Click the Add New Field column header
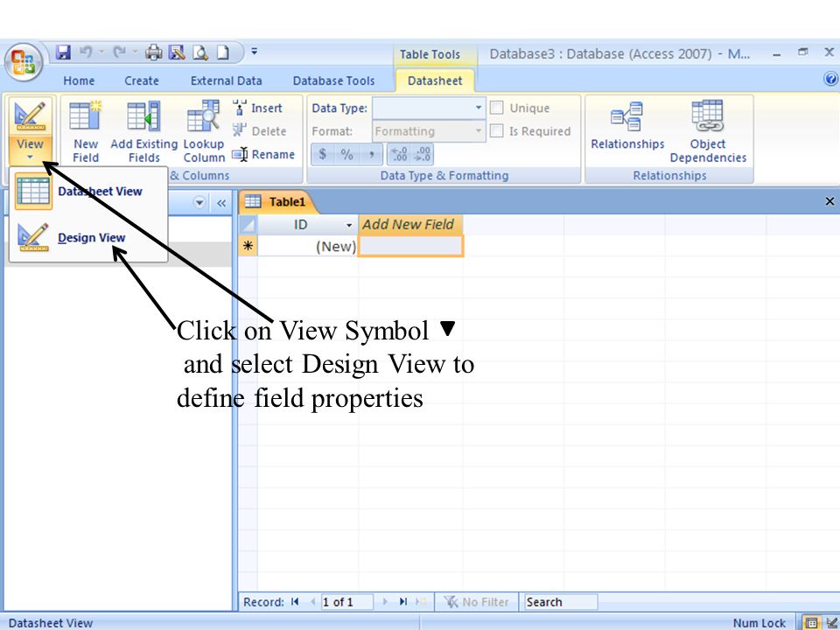Viewport: 840px width, 630px height. pyautogui.click(x=409, y=225)
